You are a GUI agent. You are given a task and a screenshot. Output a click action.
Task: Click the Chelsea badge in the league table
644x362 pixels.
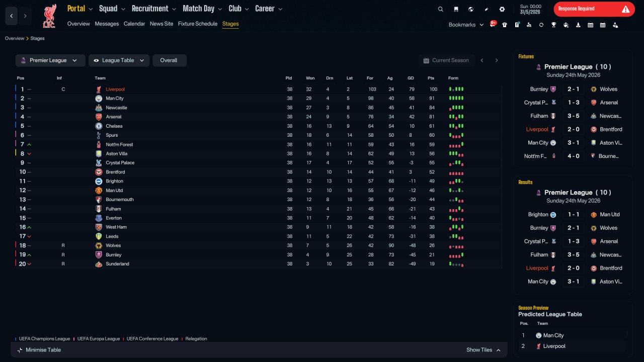[x=99, y=126]
